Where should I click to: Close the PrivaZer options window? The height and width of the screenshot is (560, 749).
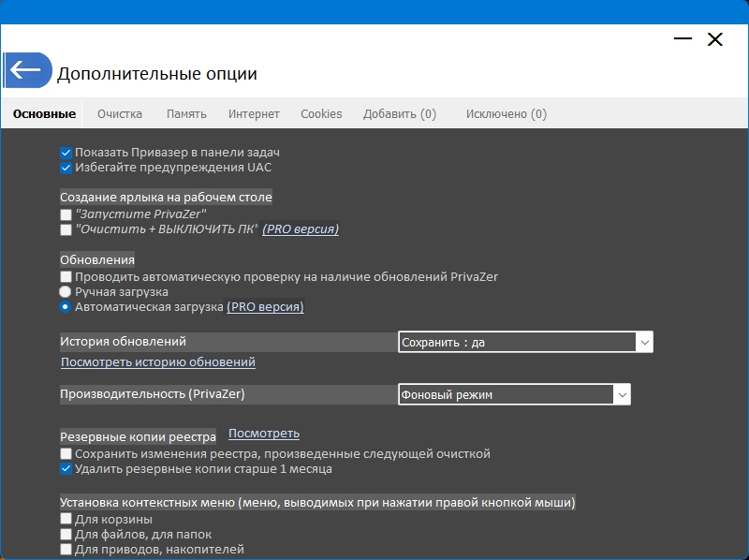tap(715, 39)
